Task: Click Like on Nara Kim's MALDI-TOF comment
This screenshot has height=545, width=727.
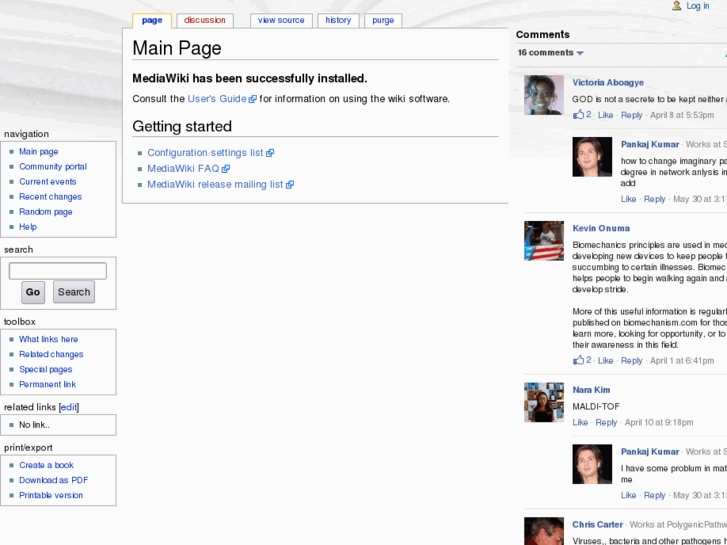Action: pos(580,423)
